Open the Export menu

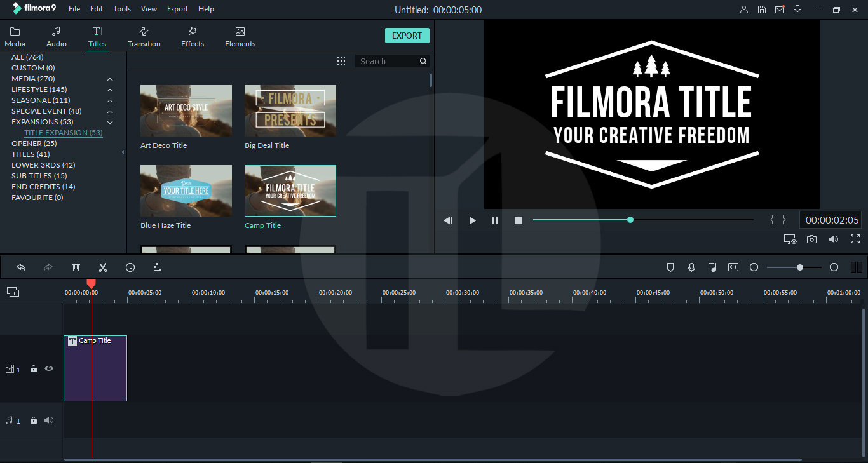tap(177, 9)
